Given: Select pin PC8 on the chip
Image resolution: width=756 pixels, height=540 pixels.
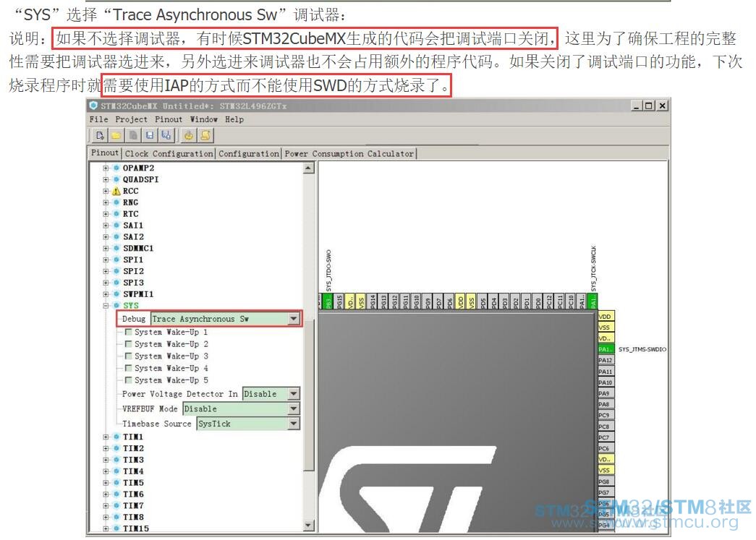Looking at the screenshot, I should pyautogui.click(x=606, y=427).
